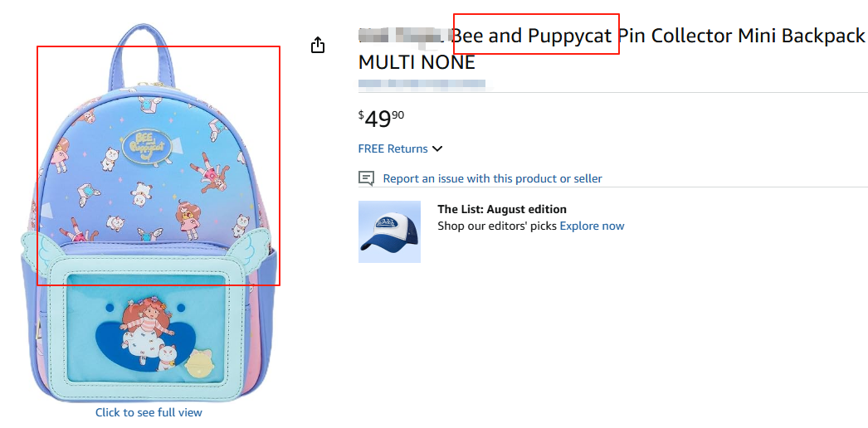Open the FREE Returns link

[x=393, y=149]
